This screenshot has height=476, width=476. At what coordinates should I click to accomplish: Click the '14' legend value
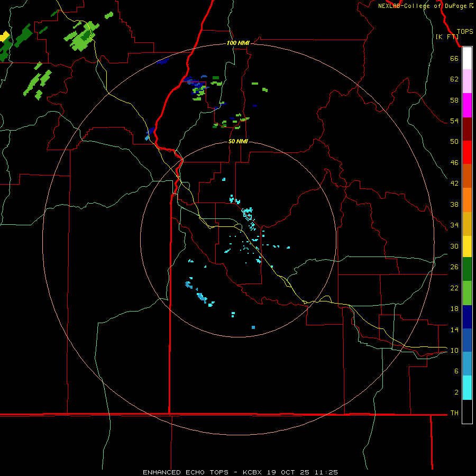(454, 329)
